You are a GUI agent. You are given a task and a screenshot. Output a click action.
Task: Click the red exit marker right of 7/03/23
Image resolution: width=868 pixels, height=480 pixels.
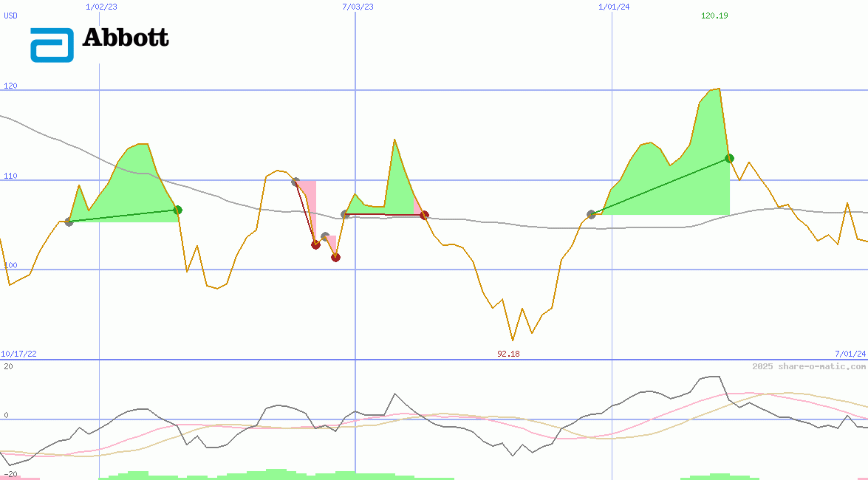click(424, 216)
